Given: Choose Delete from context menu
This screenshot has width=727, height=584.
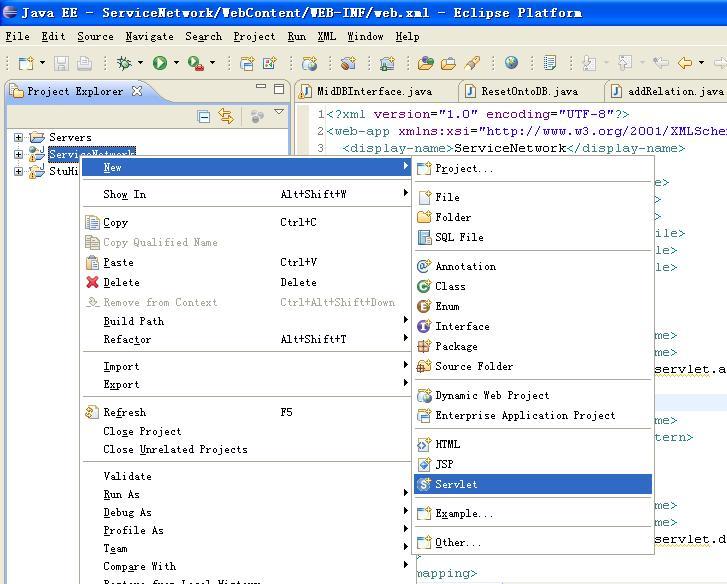Looking at the screenshot, I should [x=247, y=282].
